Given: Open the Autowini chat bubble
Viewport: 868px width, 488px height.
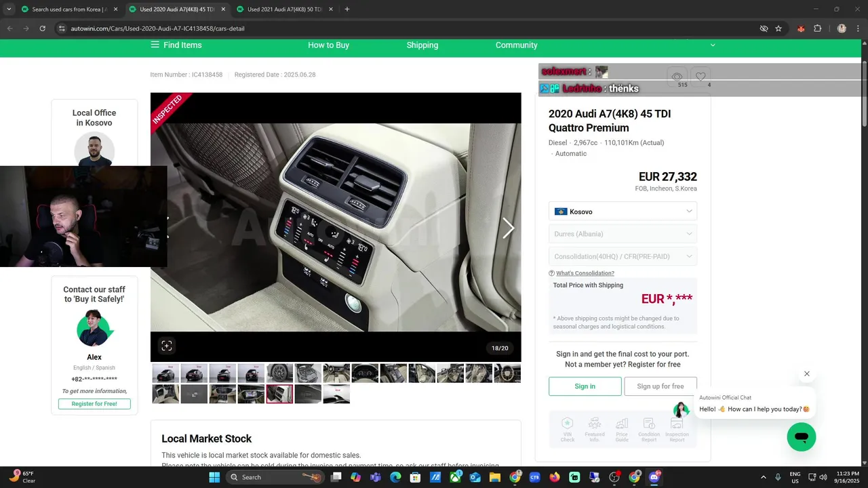Looking at the screenshot, I should (801, 436).
